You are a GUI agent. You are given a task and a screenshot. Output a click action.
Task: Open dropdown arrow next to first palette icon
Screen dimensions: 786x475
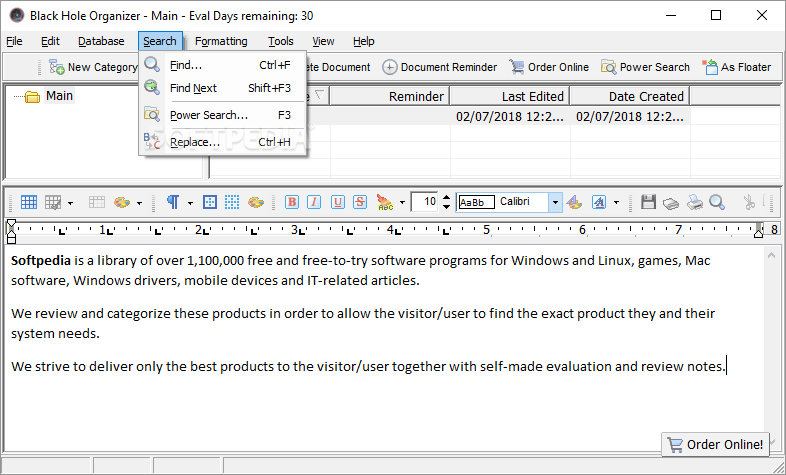coord(139,203)
